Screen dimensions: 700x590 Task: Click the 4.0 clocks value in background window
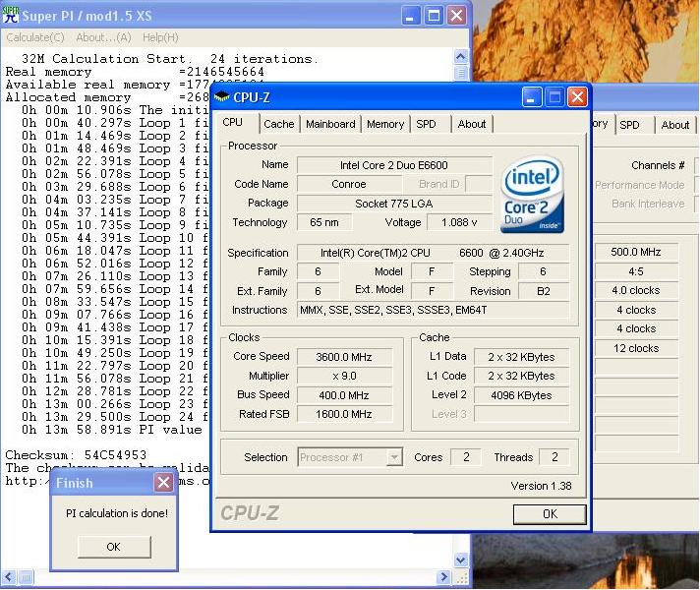click(x=636, y=290)
